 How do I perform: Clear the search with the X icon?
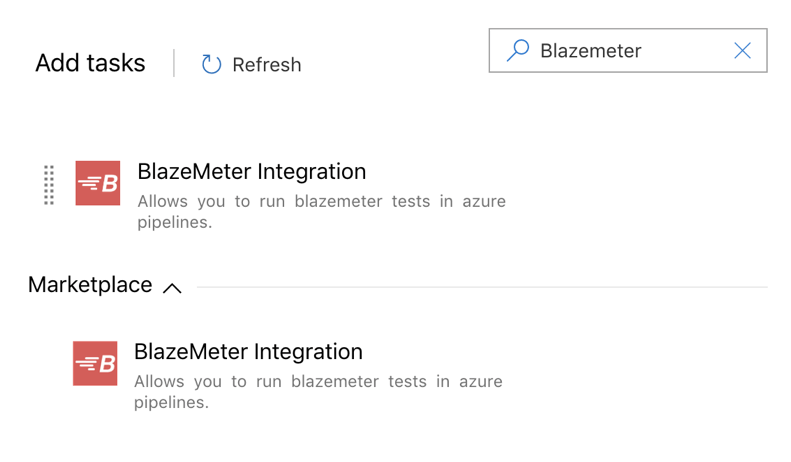[x=742, y=51]
